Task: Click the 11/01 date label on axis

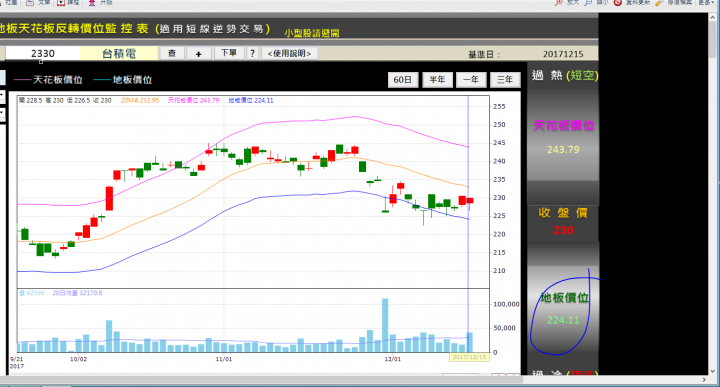Action: click(224, 359)
